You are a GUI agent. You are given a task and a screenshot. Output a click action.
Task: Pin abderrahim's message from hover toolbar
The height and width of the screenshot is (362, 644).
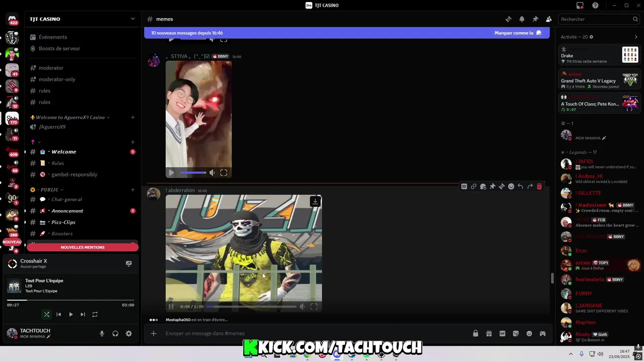click(x=492, y=187)
